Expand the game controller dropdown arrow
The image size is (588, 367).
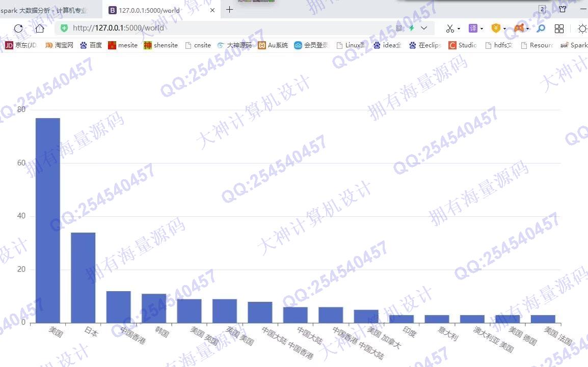pyautogui.click(x=528, y=29)
